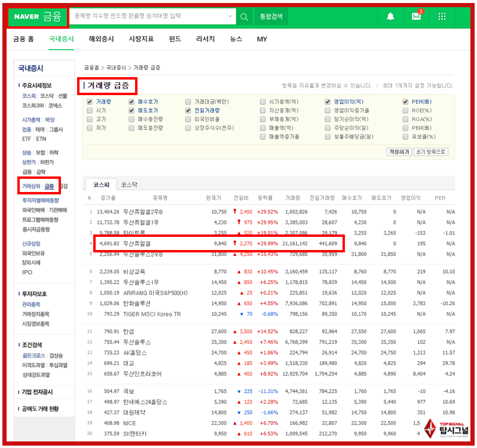This screenshot has width=477, height=448.
Task: Open the ETF sidebar link
Action: [x=26, y=139]
